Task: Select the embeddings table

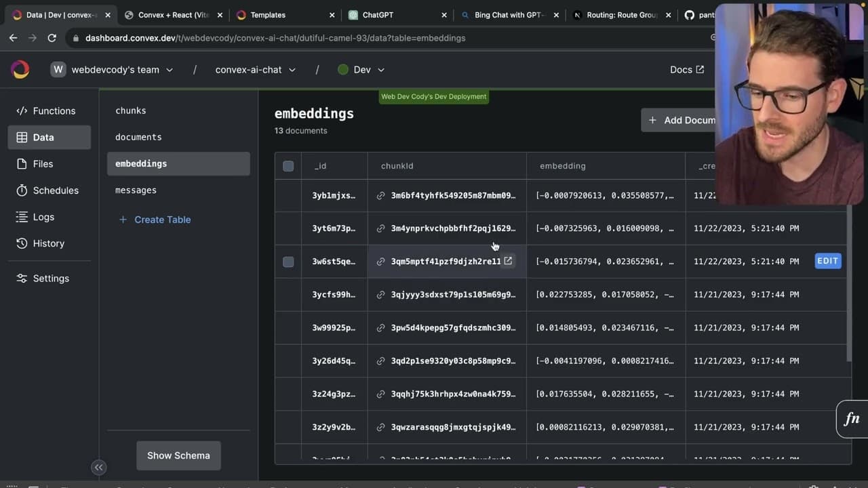Action: [178, 163]
